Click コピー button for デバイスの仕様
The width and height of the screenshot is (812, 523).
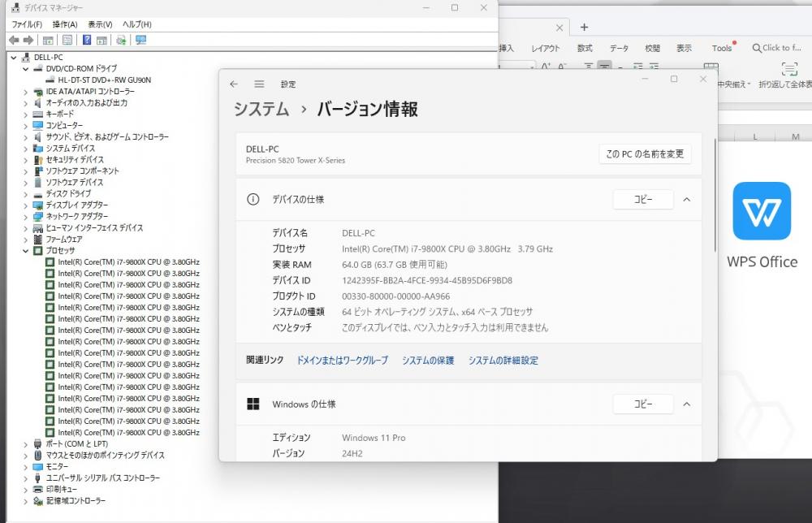[x=643, y=199]
